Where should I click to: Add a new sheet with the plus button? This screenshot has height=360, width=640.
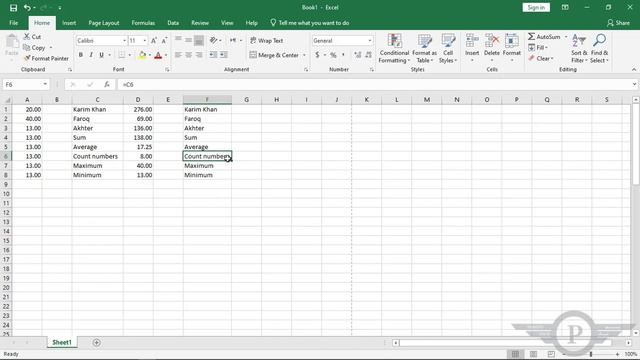[x=97, y=342]
